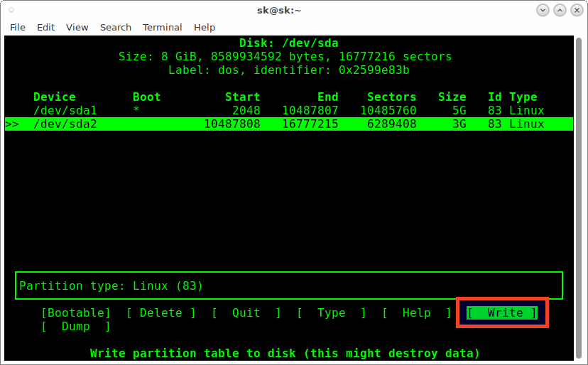Open the Help menu in menu bar

pyautogui.click(x=205, y=28)
